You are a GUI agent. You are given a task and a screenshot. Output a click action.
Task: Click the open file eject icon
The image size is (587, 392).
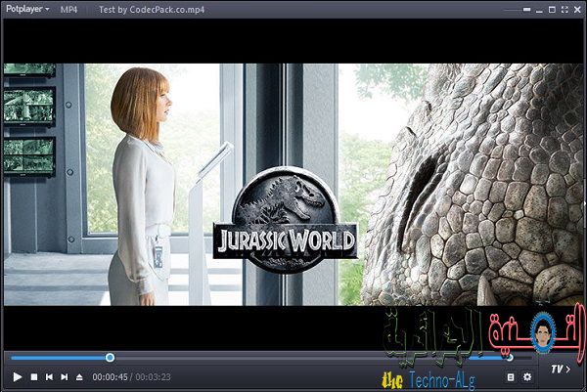(80, 376)
